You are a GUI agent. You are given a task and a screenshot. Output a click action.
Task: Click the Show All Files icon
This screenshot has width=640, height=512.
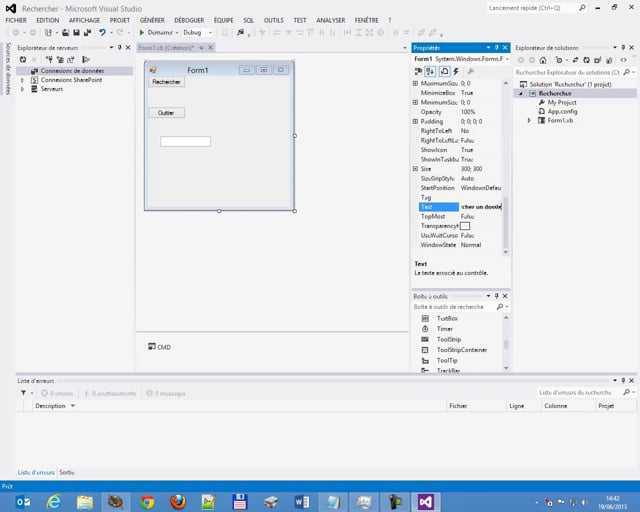point(609,60)
